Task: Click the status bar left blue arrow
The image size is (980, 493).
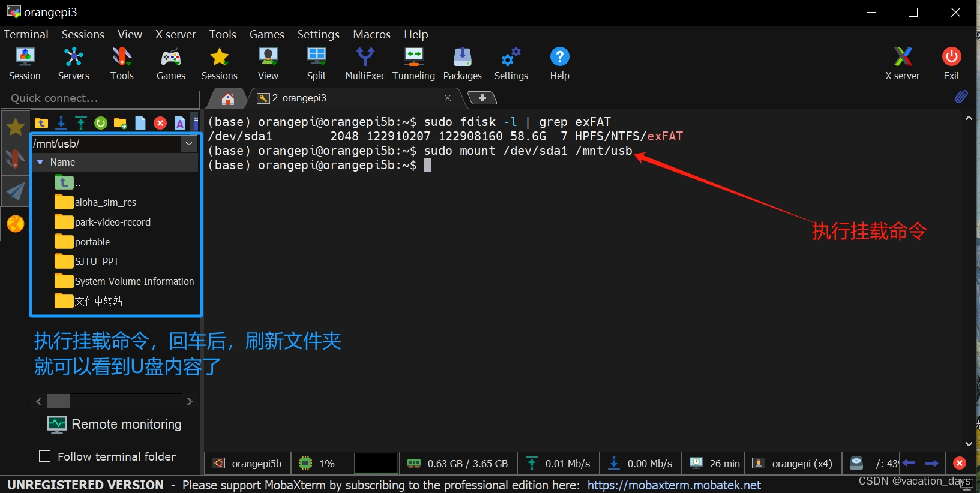Action: pyautogui.click(x=909, y=463)
